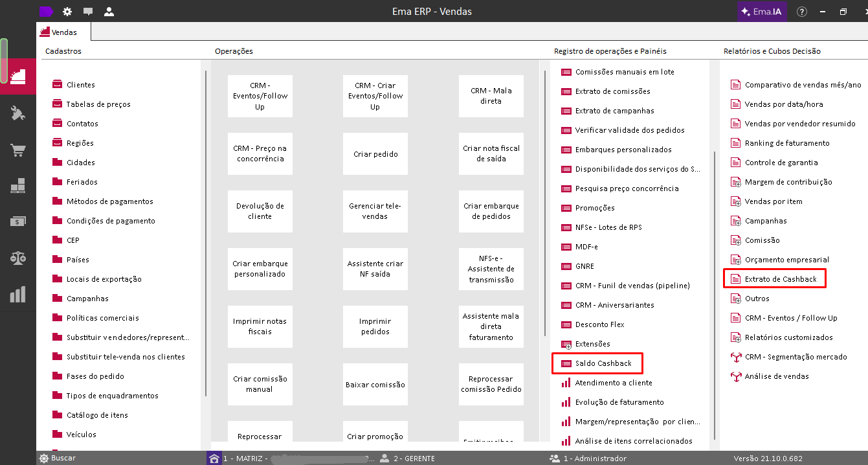The image size is (868, 465).
Task: Open Verificar validade dos pedidos
Action: coord(630,130)
